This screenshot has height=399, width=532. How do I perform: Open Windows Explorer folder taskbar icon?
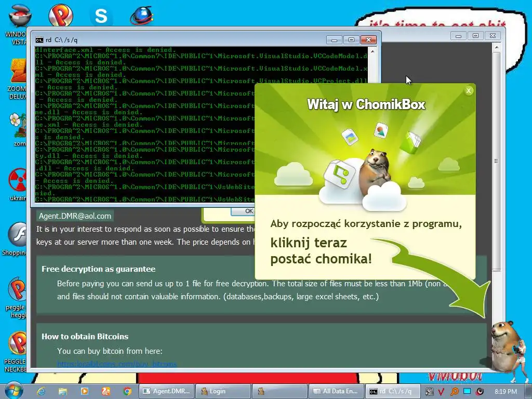point(63,391)
